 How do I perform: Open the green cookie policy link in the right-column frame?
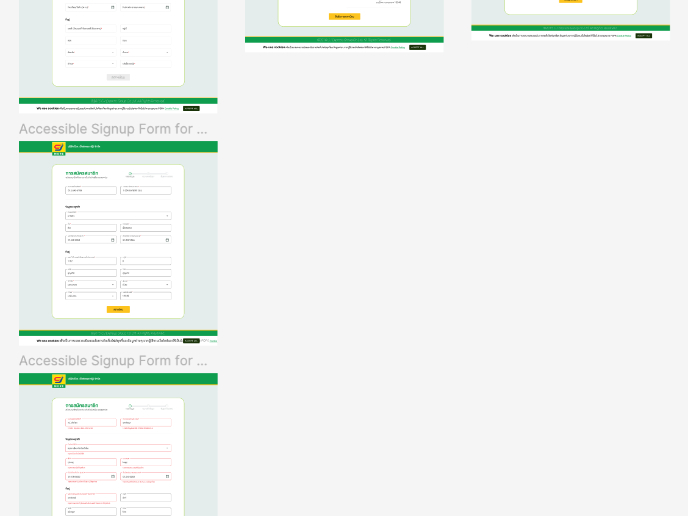(x=624, y=36)
